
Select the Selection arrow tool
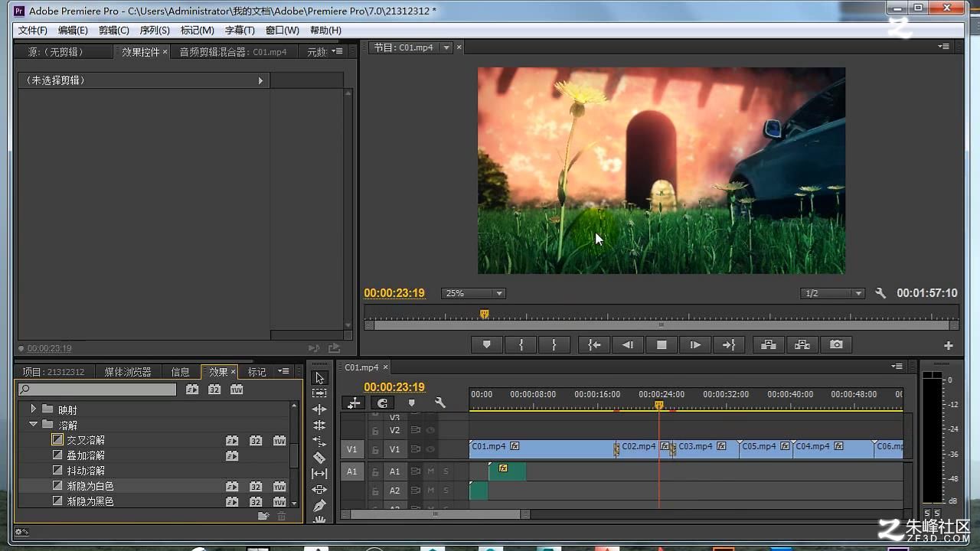[319, 378]
